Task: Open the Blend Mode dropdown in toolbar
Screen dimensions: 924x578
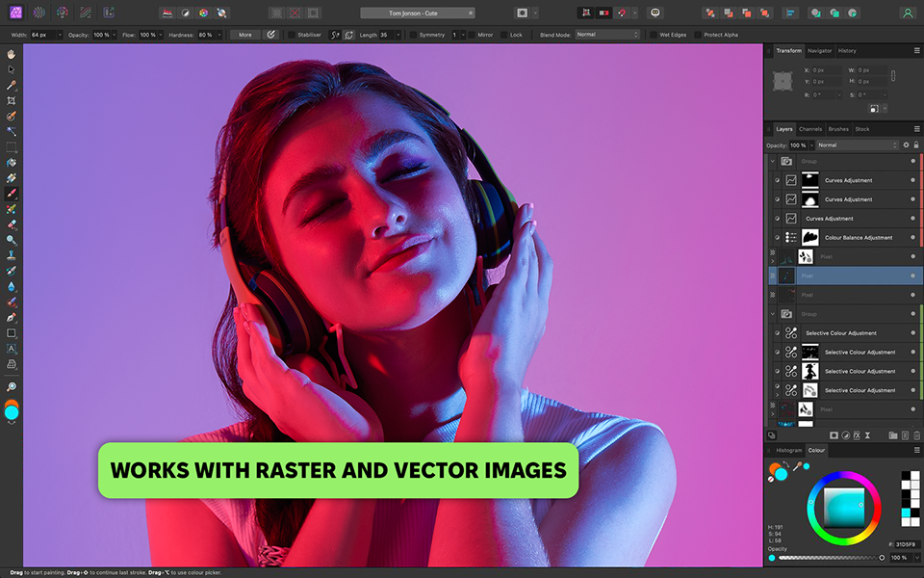Action: 606,35
